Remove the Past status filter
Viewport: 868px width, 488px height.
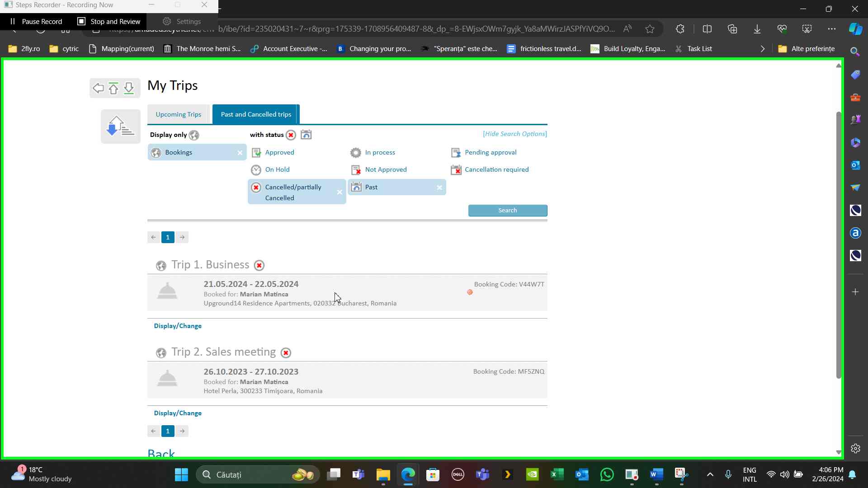439,188
